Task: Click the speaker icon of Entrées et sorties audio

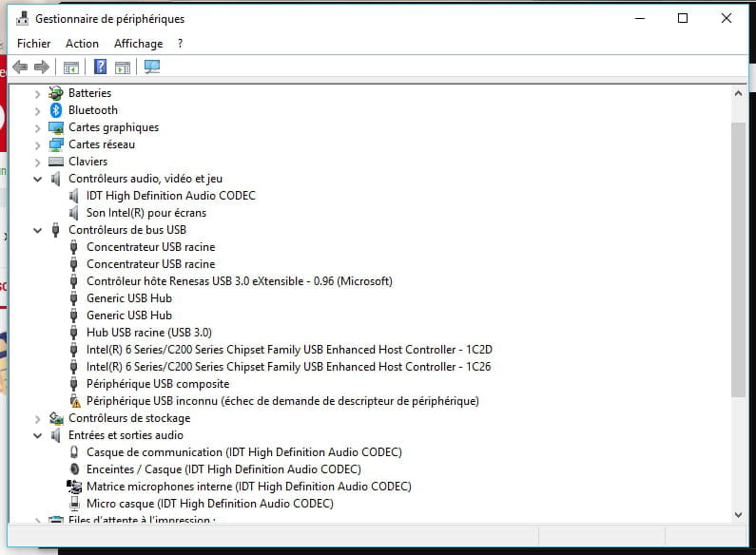Action: (56, 435)
